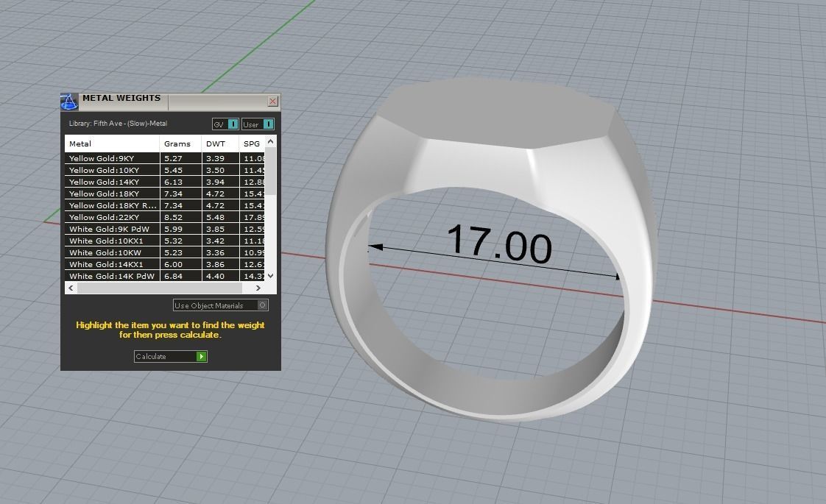Click the SPG column header
This screenshot has width=826, height=504.
coord(252,143)
